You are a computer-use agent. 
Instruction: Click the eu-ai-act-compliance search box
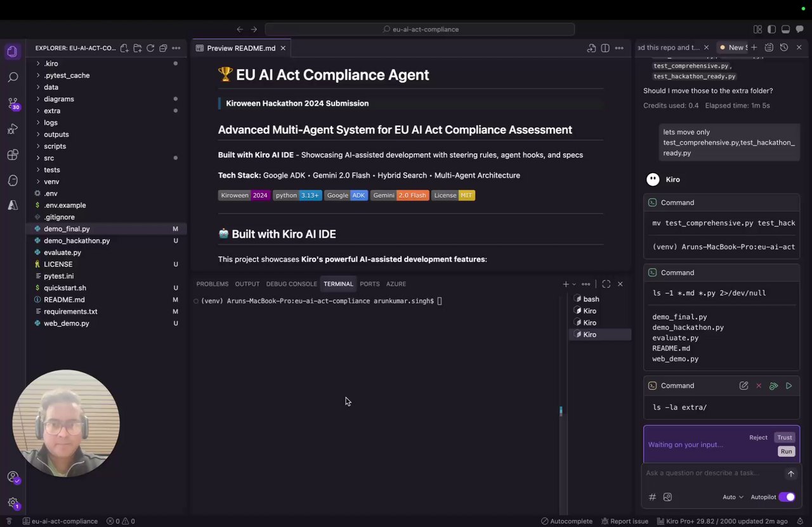[419, 29]
